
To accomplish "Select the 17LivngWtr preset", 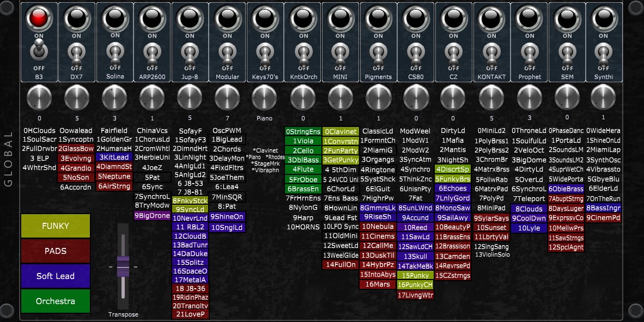I will [415, 295].
